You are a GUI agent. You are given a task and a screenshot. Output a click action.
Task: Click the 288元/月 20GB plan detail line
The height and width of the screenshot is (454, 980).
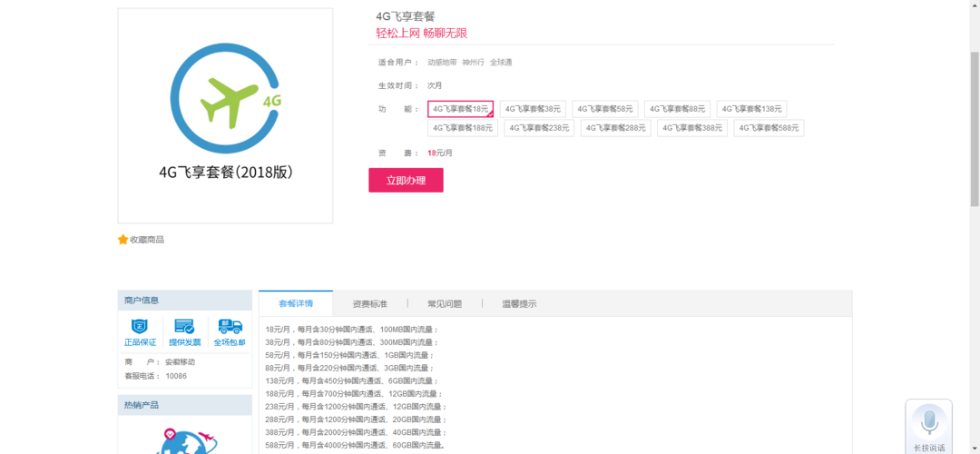(357, 419)
